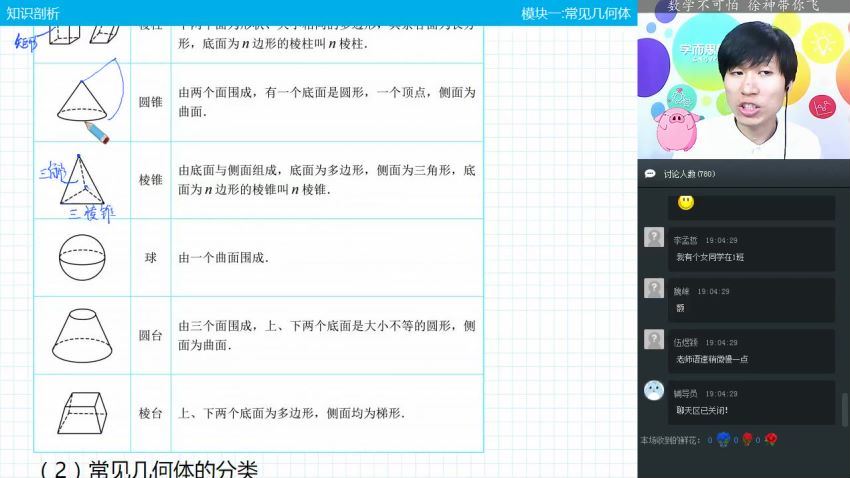
Task: Click chat message 聊天区已关闭!
Action: [701, 410]
